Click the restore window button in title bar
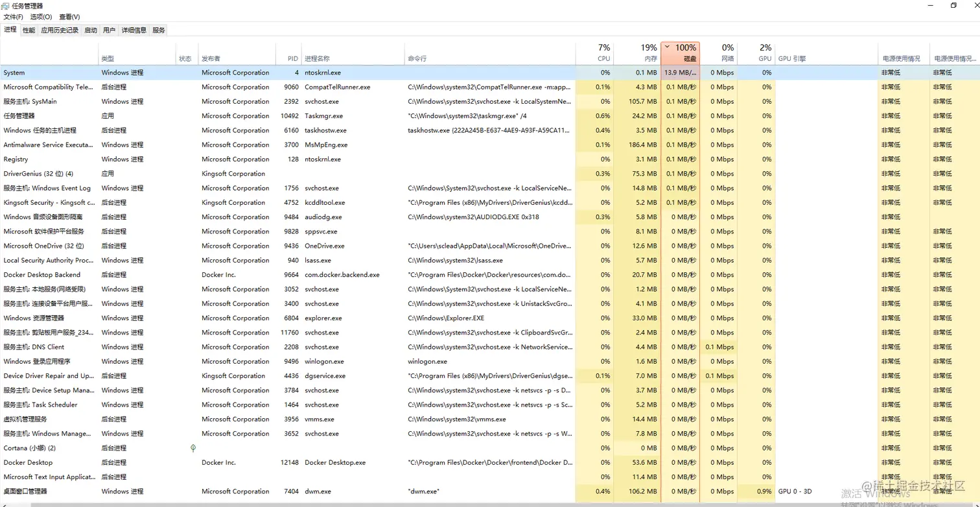 (x=953, y=6)
